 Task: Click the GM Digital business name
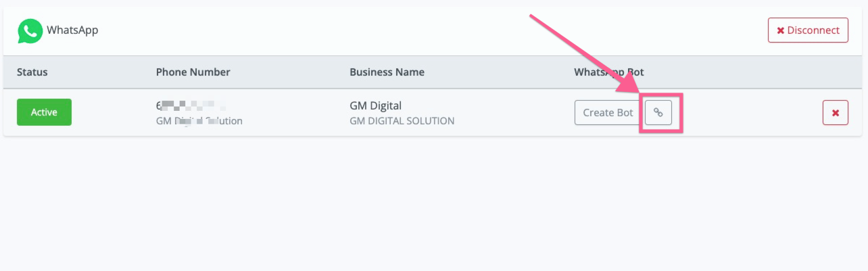[375, 106]
